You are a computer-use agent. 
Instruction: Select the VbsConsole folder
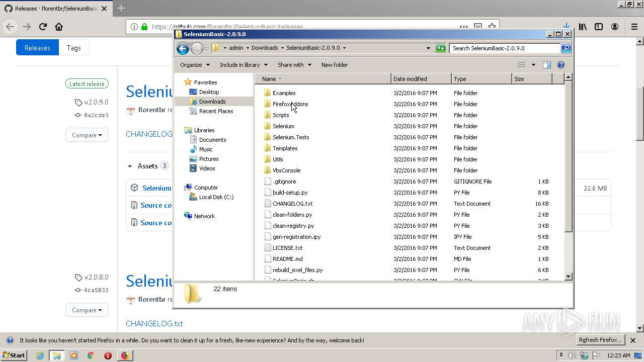286,170
